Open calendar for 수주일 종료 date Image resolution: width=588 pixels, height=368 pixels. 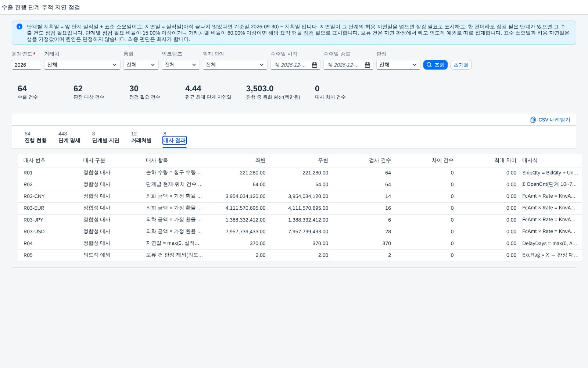[x=367, y=65]
